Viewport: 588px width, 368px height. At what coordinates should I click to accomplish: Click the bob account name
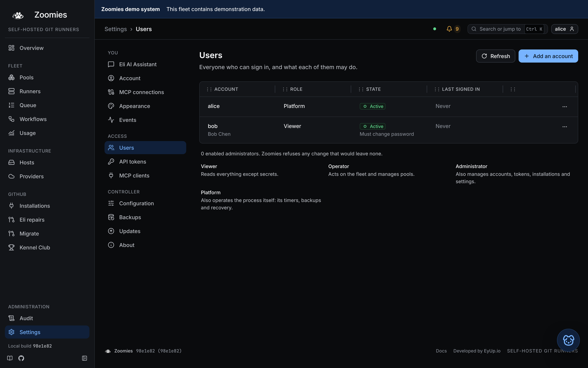(213, 126)
